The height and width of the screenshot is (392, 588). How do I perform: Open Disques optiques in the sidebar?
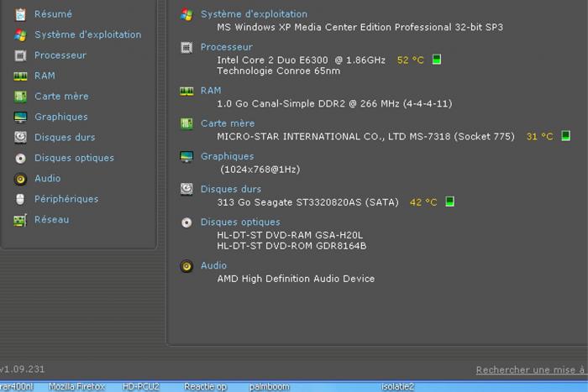click(x=74, y=158)
